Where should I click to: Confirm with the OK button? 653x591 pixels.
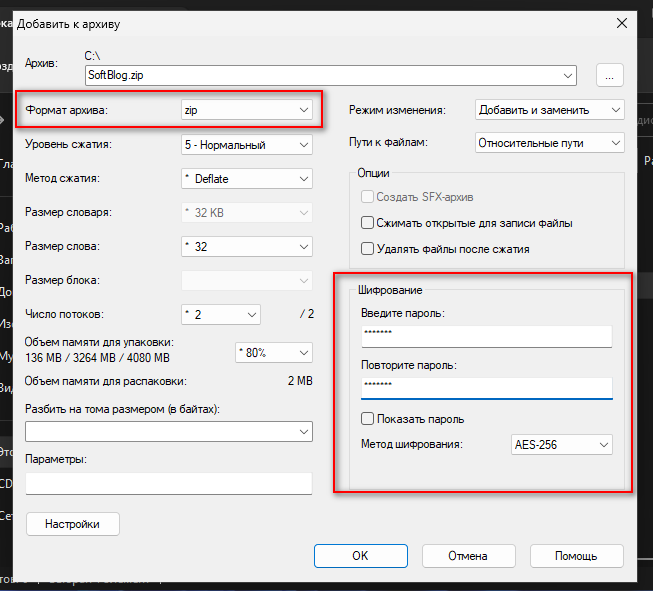[x=361, y=556]
